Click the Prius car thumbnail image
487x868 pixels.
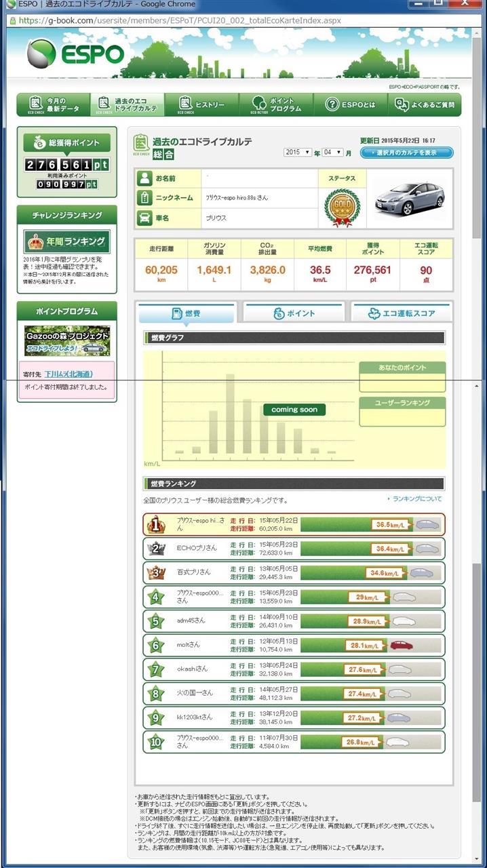point(410,199)
